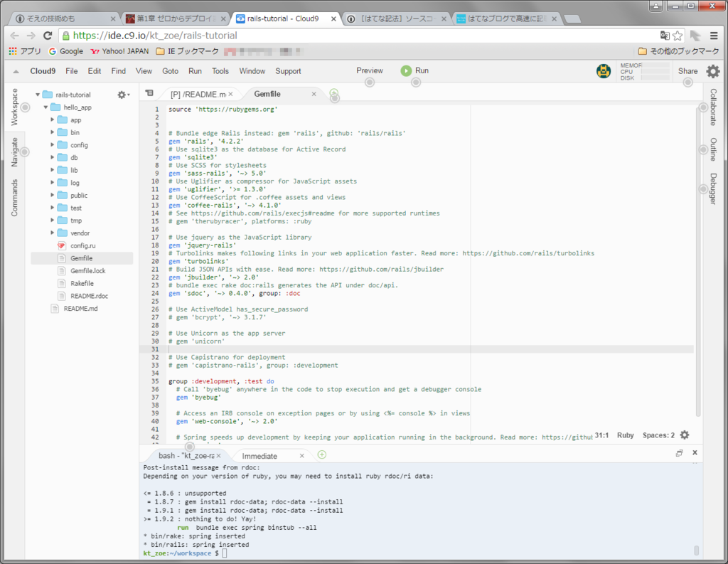Switch to the Commands side panel
The height and width of the screenshot is (564, 728).
coord(15,198)
